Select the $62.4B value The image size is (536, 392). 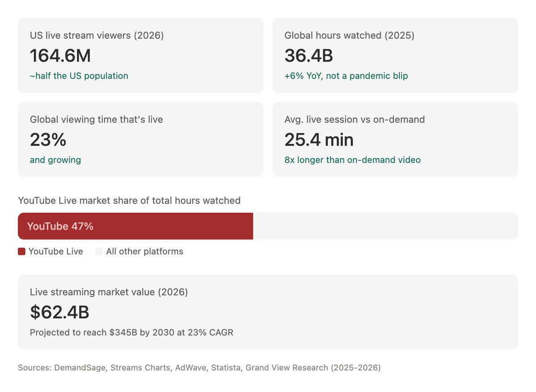click(x=60, y=313)
